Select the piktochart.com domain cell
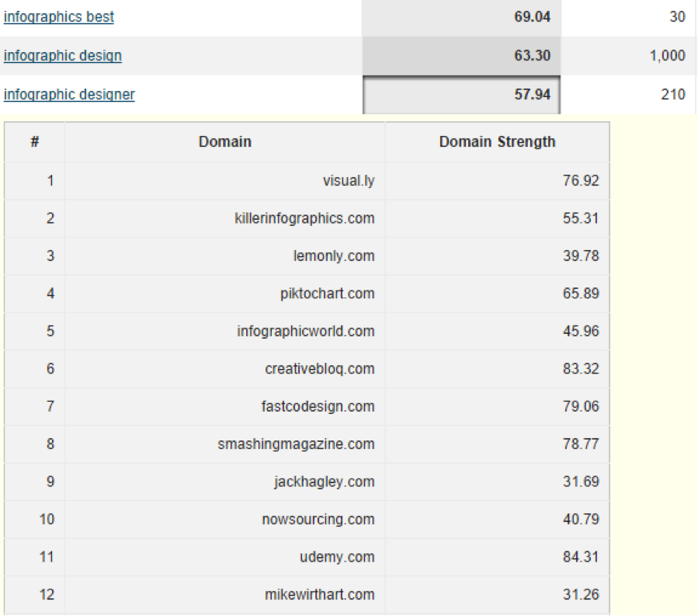 click(225, 294)
